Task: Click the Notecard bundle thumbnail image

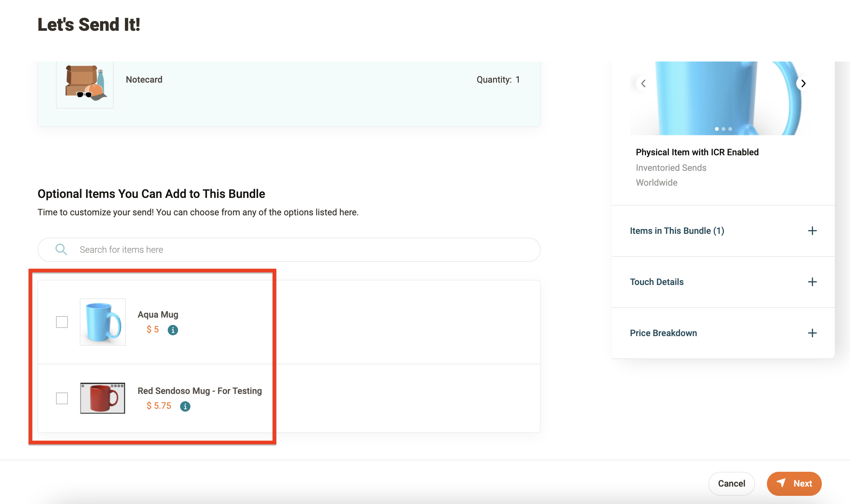Action: coord(85,83)
